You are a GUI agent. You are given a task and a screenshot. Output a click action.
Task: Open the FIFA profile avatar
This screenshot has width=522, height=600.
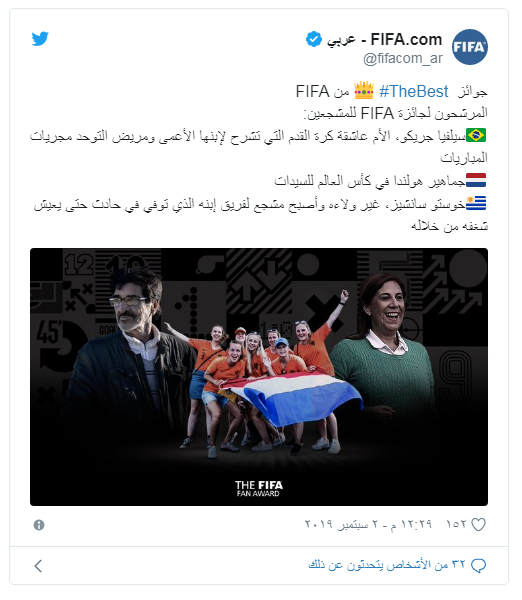pyautogui.click(x=470, y=47)
